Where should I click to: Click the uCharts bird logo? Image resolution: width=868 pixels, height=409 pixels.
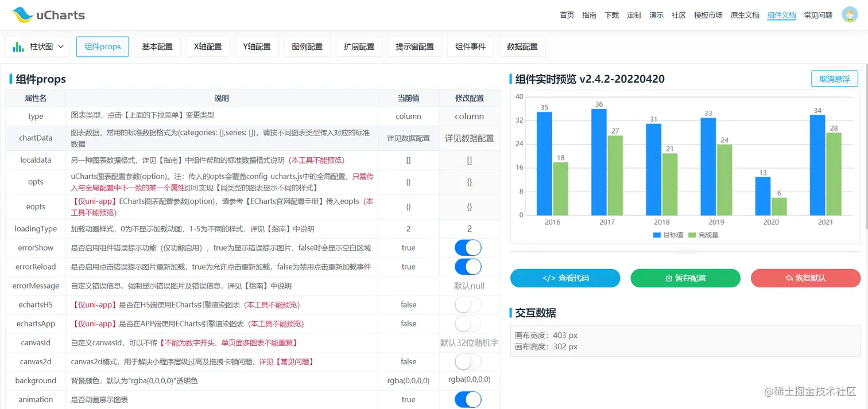tap(22, 15)
